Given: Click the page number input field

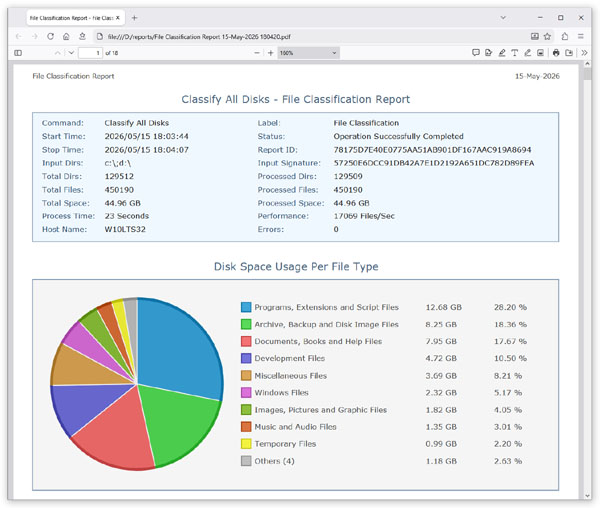Looking at the screenshot, I should (90, 53).
